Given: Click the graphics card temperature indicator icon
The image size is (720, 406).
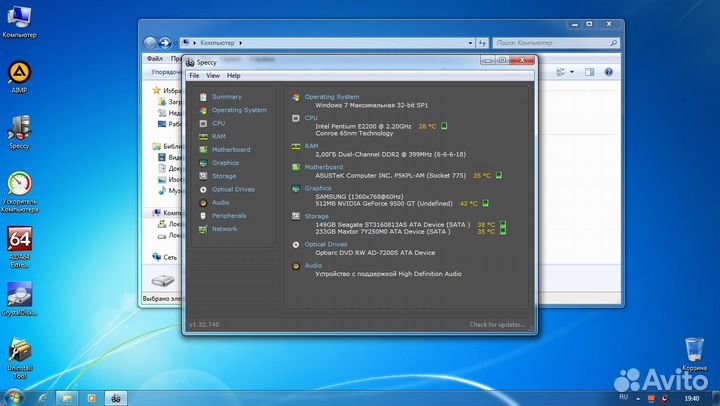Looking at the screenshot, I should 485,203.
